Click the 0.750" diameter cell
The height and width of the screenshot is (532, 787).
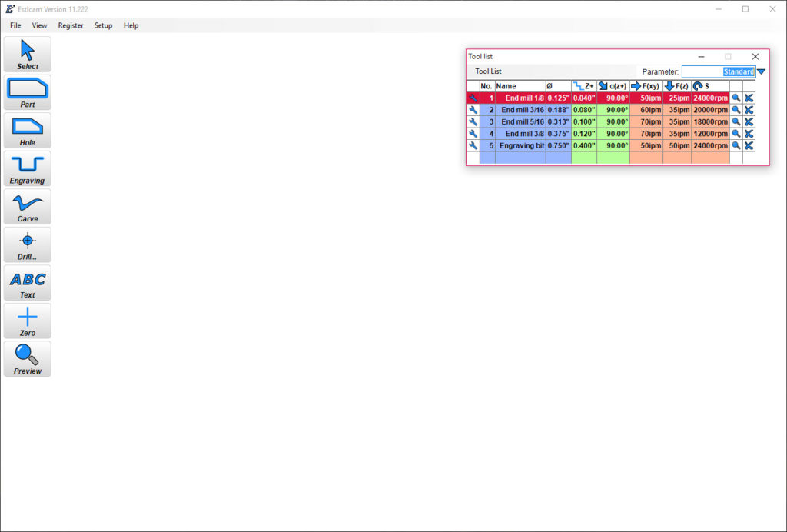pyautogui.click(x=558, y=145)
